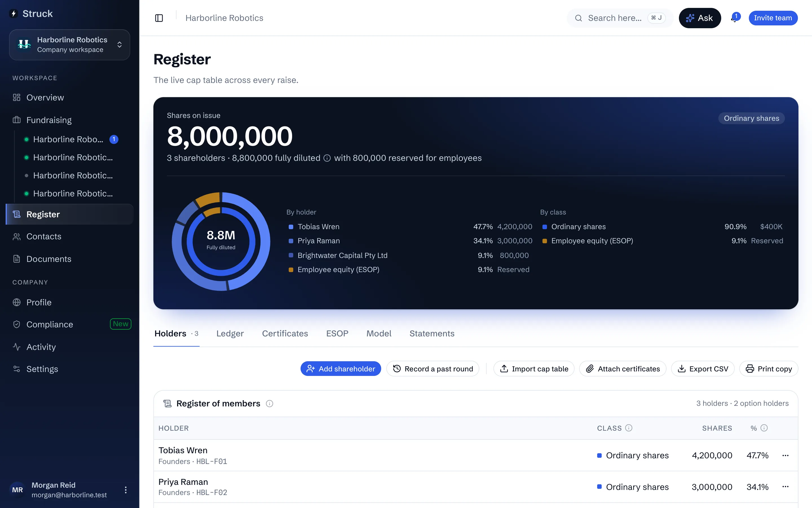The height and width of the screenshot is (508, 812).
Task: Click info icon beside Register of members
Action: pos(270,404)
